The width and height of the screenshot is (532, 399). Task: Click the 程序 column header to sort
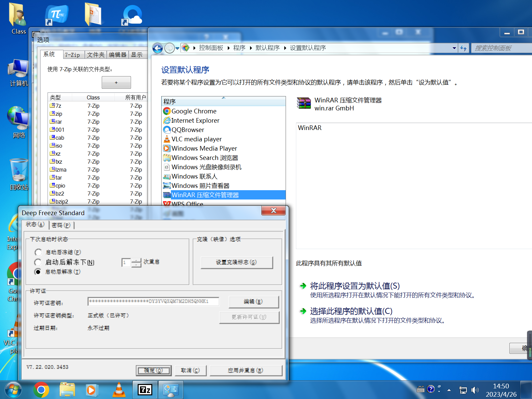click(x=223, y=101)
